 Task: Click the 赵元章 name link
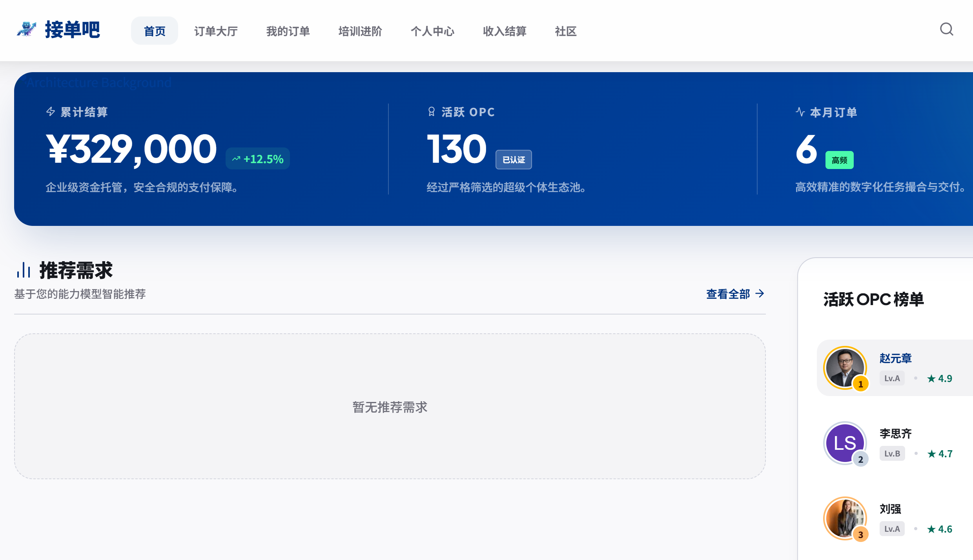895,358
